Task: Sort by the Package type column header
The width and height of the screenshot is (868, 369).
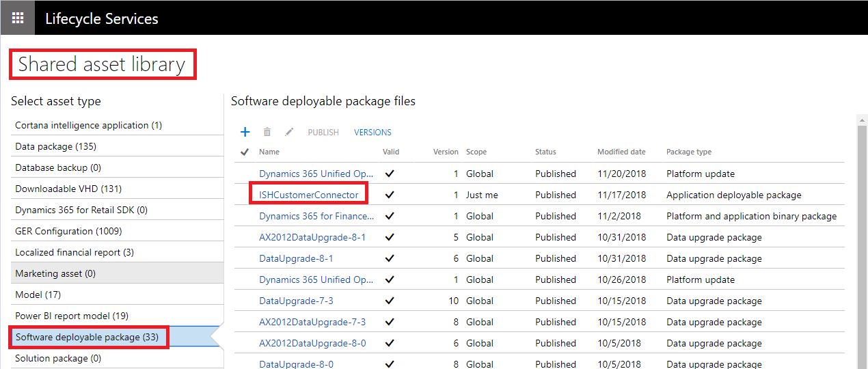Action: click(x=689, y=152)
